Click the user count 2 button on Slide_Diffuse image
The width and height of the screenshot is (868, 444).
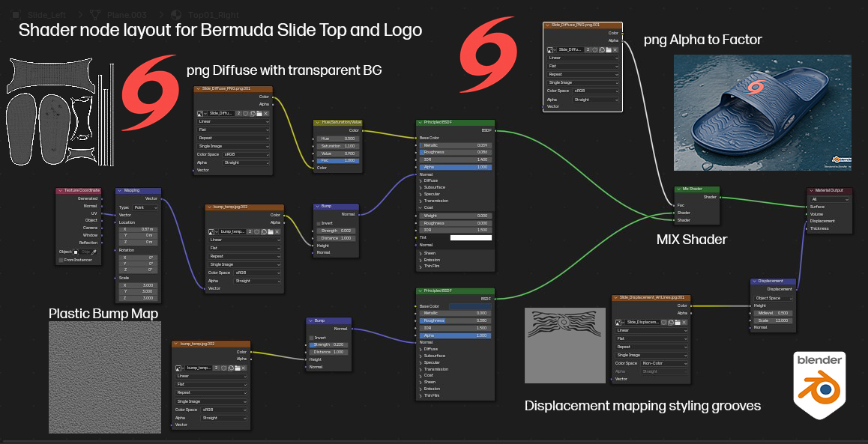point(238,113)
